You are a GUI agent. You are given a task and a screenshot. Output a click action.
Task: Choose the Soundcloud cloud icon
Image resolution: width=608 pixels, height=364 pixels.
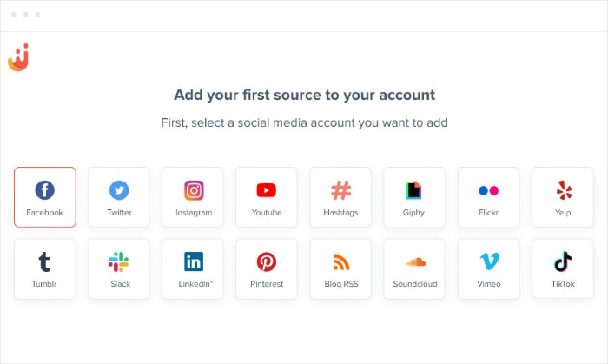[414, 261]
